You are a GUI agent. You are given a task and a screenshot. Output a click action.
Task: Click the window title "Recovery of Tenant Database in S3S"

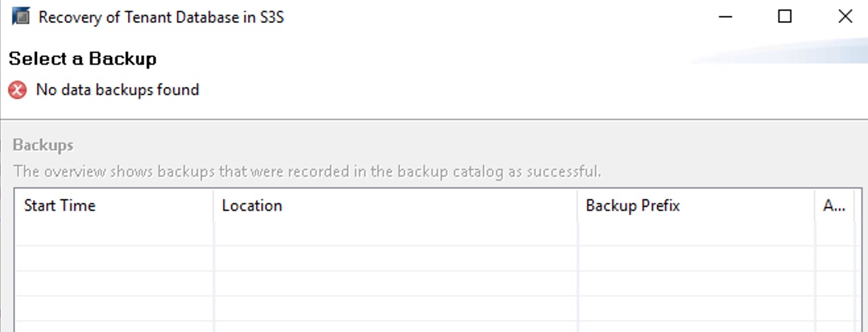[161, 17]
